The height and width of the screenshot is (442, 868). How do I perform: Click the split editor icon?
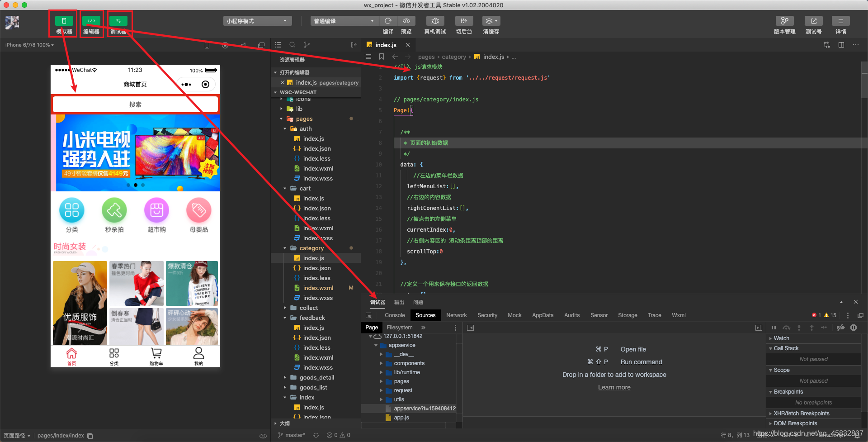point(841,45)
